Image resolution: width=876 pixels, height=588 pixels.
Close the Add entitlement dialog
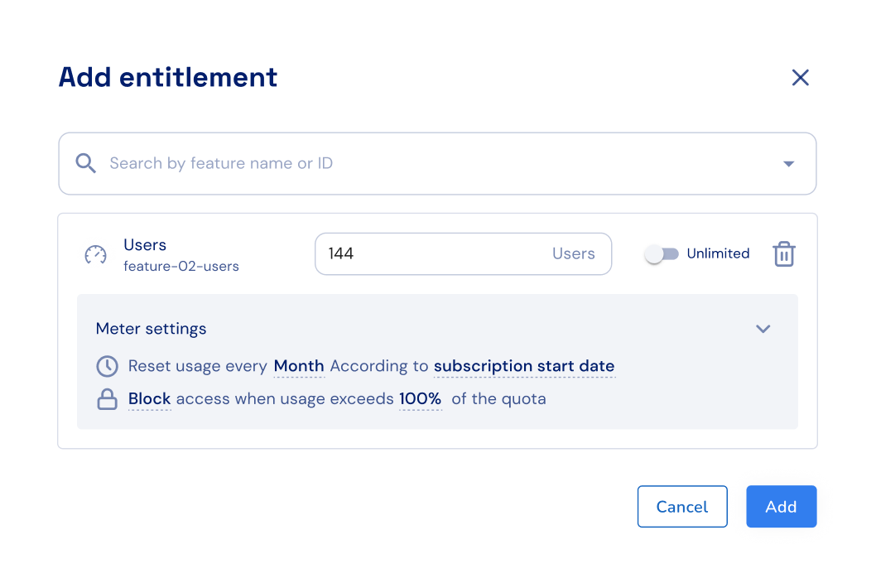click(800, 78)
